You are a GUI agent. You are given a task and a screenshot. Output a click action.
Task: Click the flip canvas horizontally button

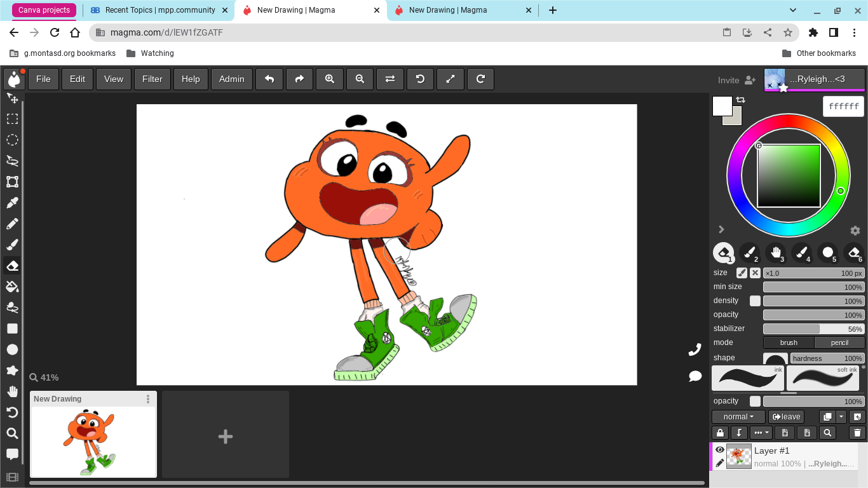pos(390,79)
